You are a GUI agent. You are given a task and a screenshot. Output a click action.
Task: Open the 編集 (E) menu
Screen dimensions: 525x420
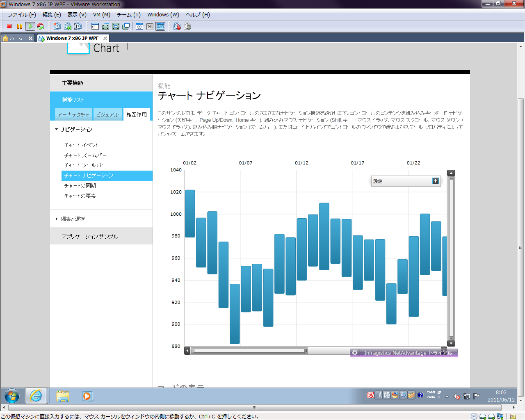tap(52, 14)
